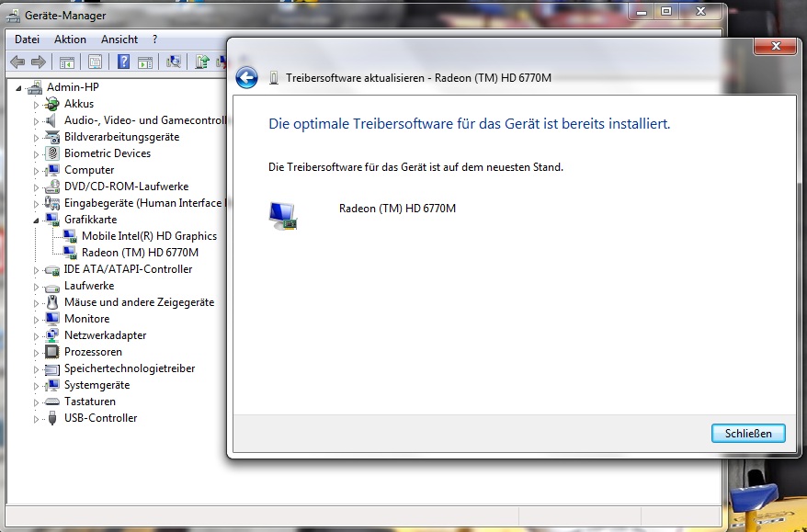Close the driver update dialog with X
Image resolution: width=807 pixels, height=532 pixels.
[776, 46]
